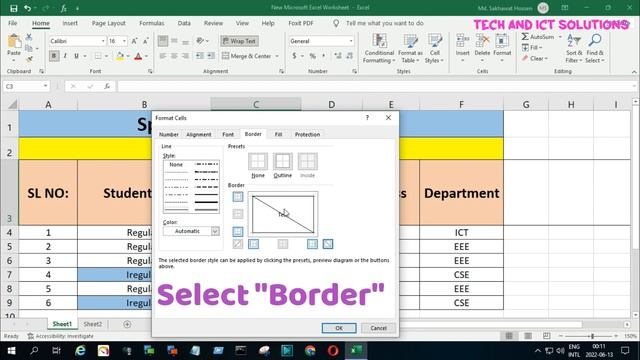
Task: Click the Wrap Text button
Action: click(x=239, y=41)
